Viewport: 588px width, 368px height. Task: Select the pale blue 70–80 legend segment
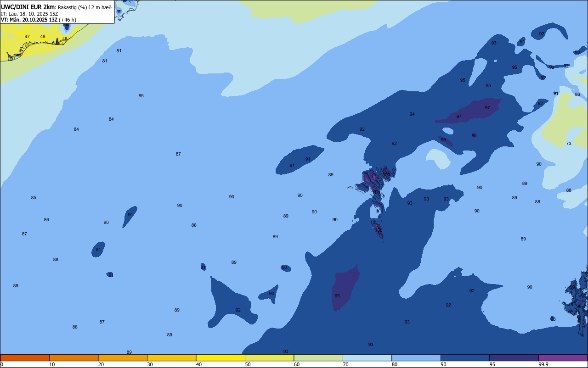point(367,357)
